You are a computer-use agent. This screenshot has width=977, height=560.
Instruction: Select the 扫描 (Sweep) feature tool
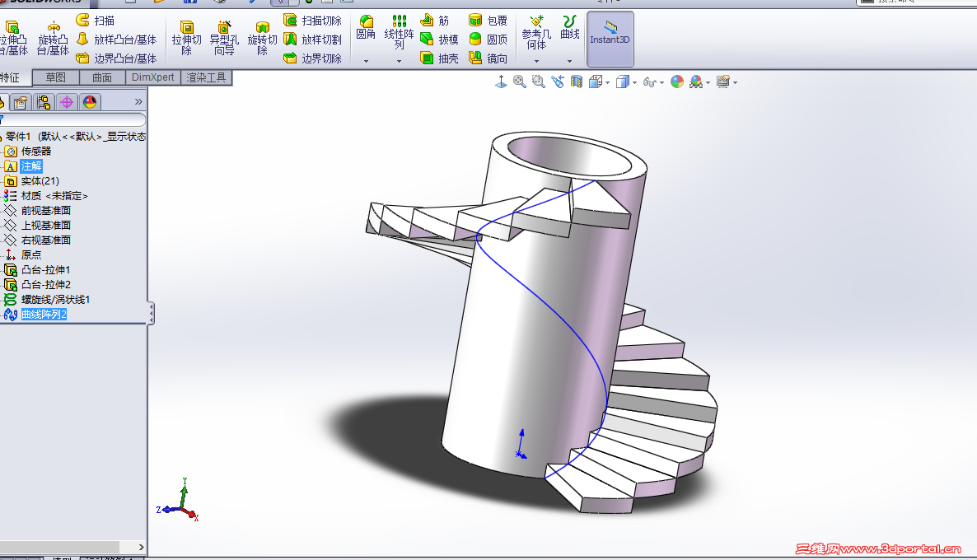point(96,21)
